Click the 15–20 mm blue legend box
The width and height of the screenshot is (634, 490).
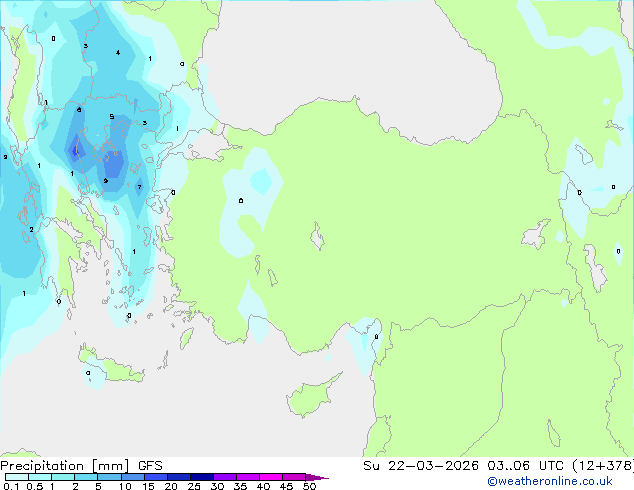156,477
